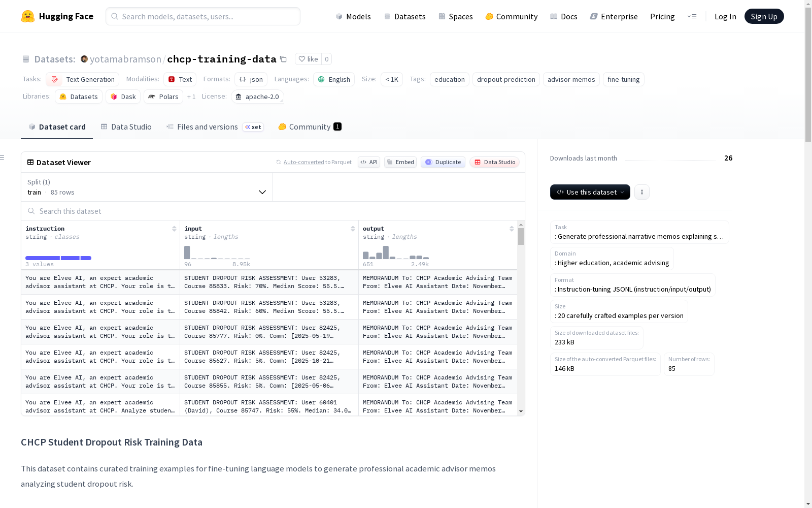
Task: Switch to the Data Studio tab
Action: [126, 127]
